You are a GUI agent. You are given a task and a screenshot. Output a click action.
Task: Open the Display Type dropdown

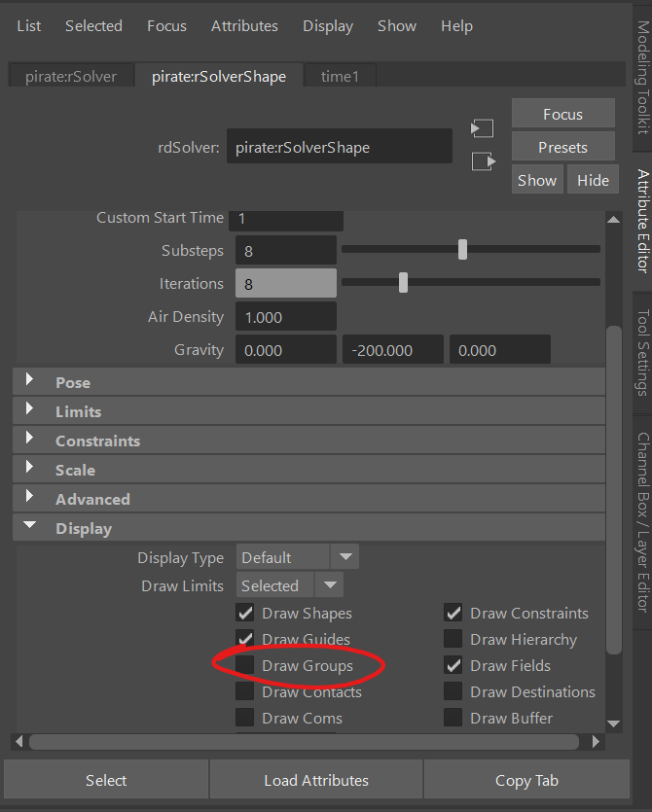pyautogui.click(x=344, y=557)
